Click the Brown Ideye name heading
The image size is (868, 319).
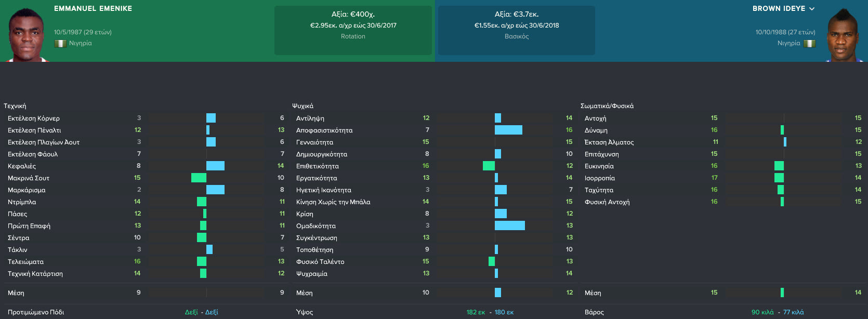click(778, 9)
